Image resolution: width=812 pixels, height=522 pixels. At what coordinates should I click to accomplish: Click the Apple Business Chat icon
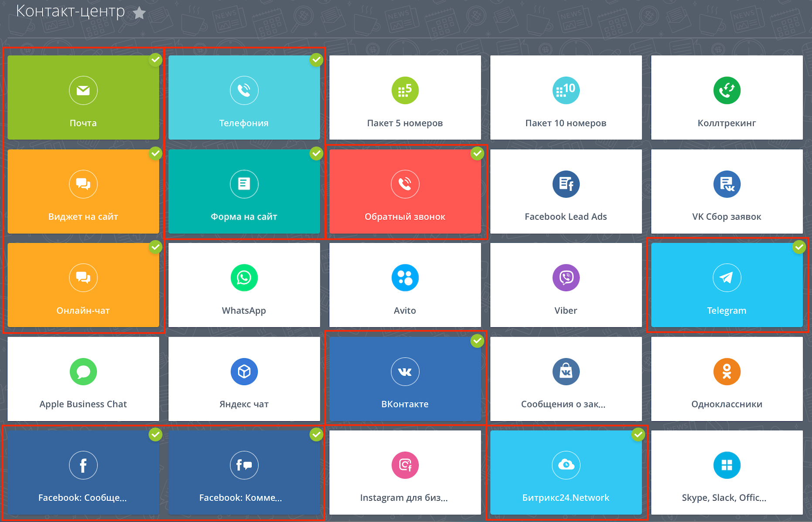pyautogui.click(x=83, y=371)
